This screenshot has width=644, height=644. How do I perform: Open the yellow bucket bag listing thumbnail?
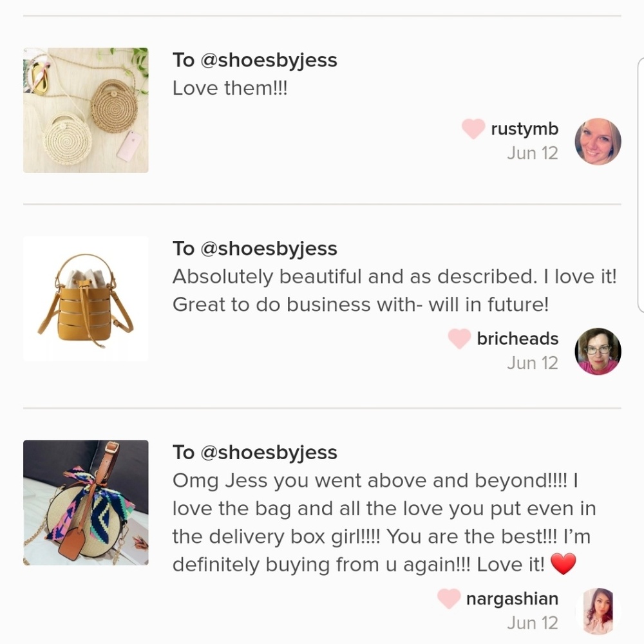point(86,299)
